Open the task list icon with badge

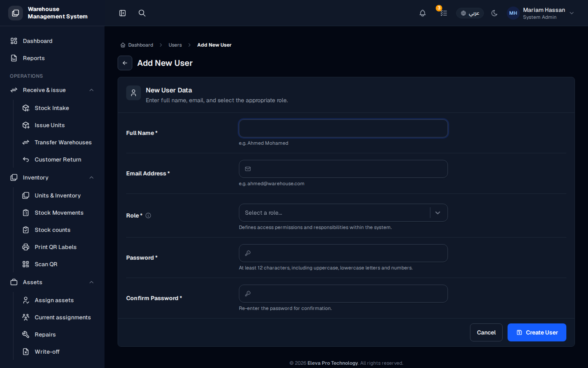coord(443,13)
